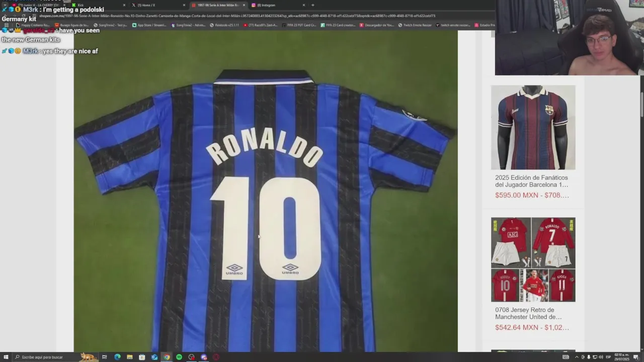Open the red Opera GX taskbar icon
644x362 pixels.
[216, 357]
